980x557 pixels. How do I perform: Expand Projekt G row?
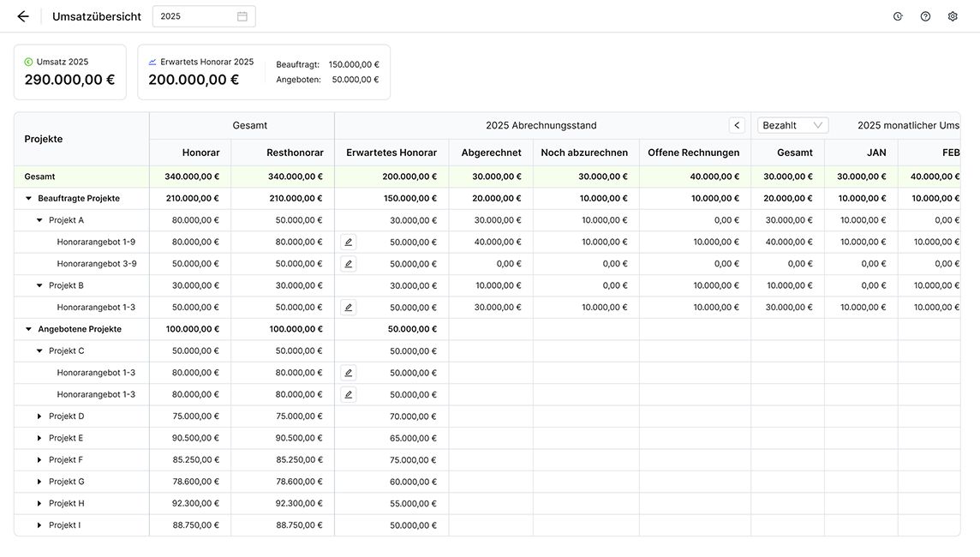coord(39,482)
